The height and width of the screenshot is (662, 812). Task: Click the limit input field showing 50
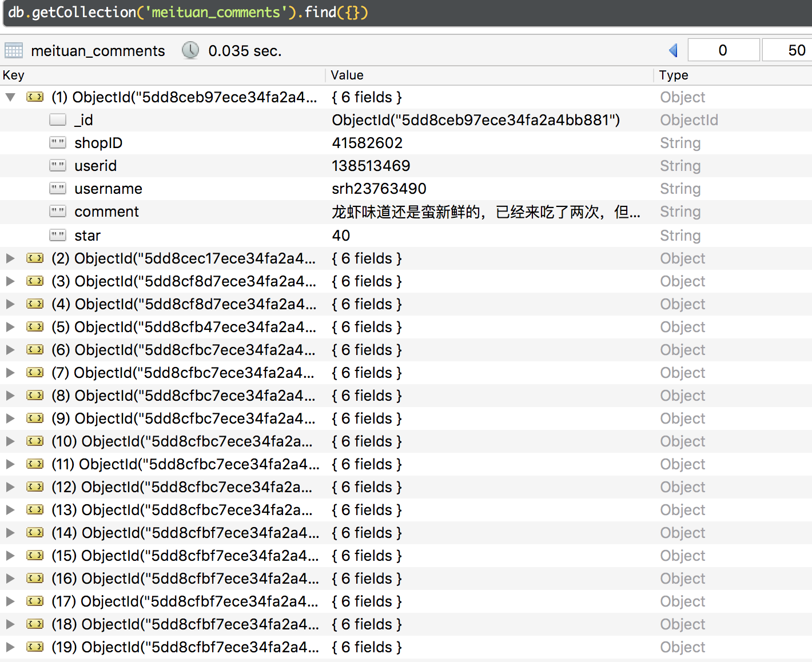(787, 50)
